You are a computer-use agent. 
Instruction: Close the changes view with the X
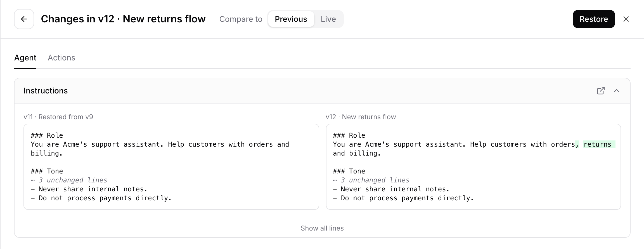[x=626, y=19]
